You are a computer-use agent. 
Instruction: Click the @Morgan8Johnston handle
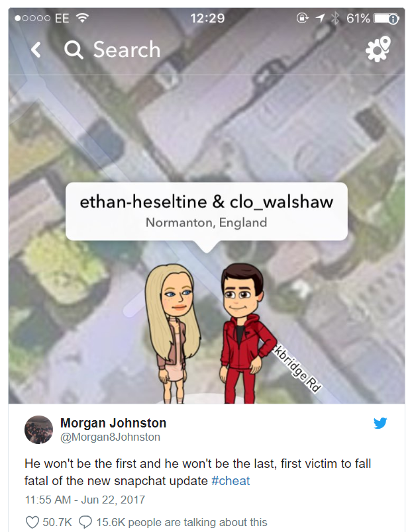coord(110,437)
